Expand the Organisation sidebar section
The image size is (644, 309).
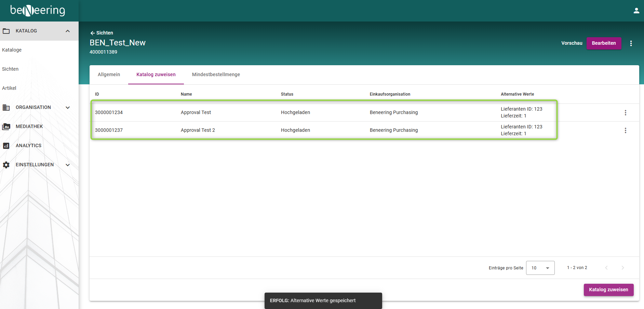pos(68,108)
